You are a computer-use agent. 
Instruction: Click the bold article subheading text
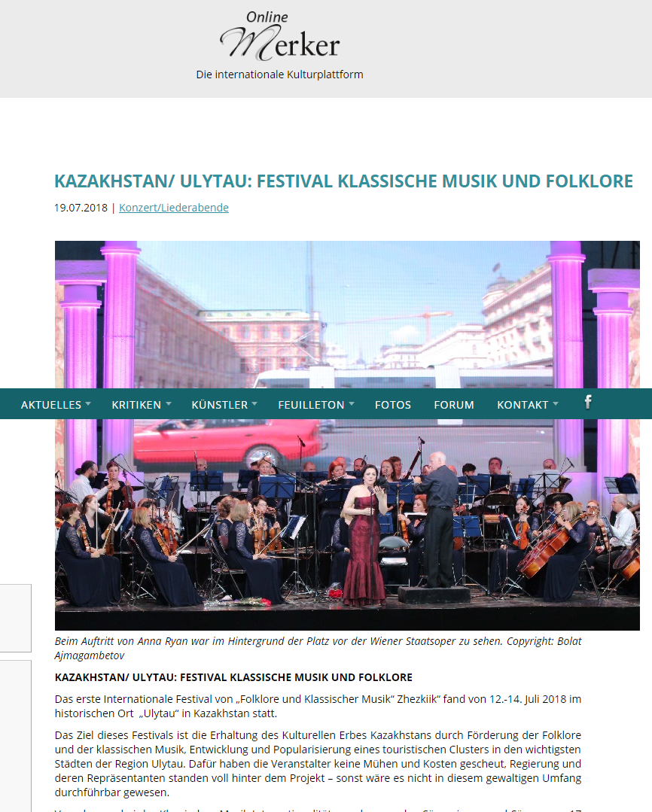click(233, 677)
